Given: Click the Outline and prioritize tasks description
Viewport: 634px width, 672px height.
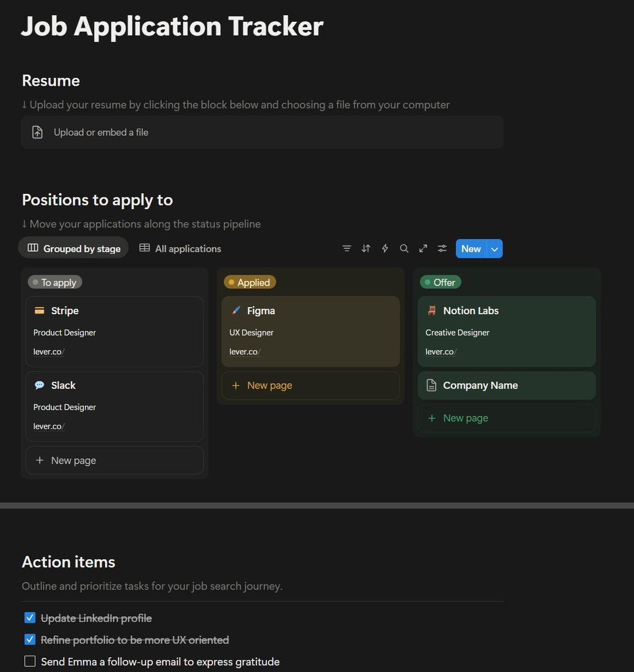Looking at the screenshot, I should coord(152,586).
